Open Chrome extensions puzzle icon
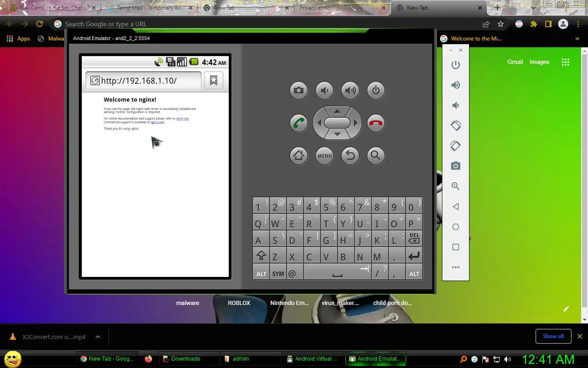588x368 pixels. 534,24
